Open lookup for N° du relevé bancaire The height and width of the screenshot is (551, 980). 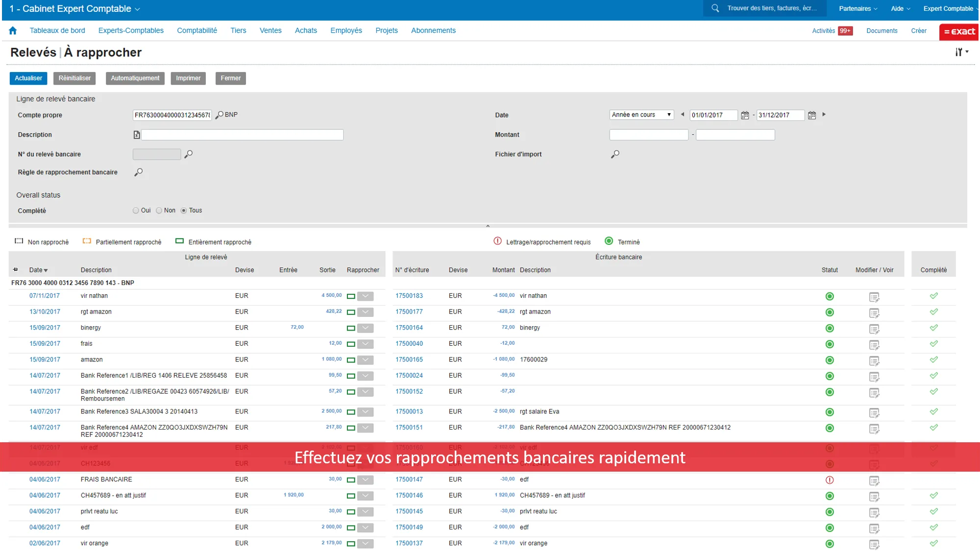tap(188, 154)
